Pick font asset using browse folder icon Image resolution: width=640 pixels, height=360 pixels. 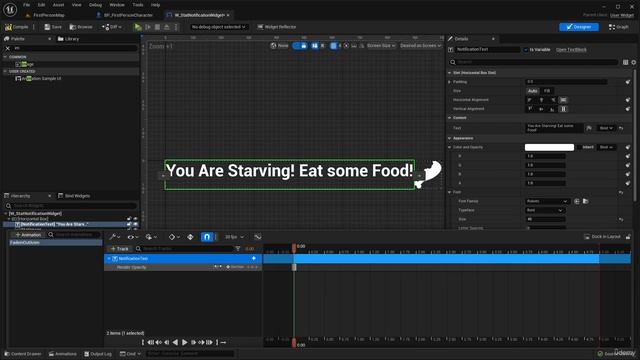tap(585, 201)
